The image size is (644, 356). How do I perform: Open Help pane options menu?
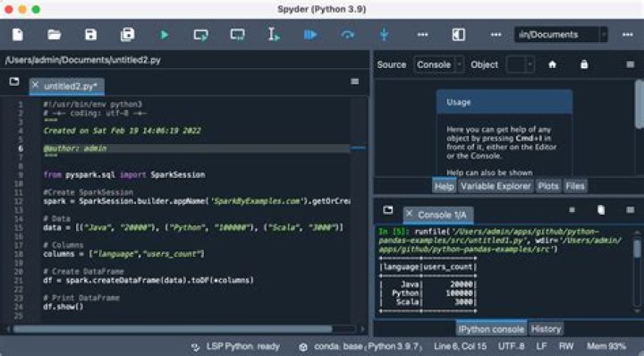tap(630, 64)
